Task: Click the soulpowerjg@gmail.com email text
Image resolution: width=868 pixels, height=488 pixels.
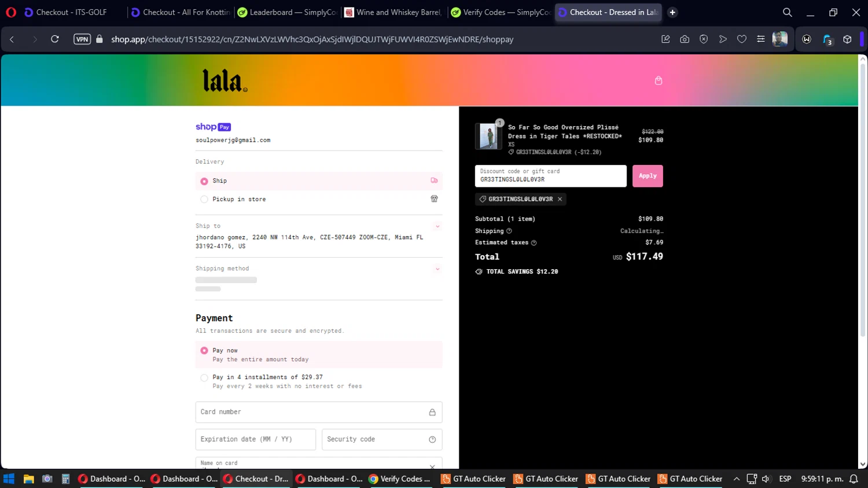Action: point(233,140)
